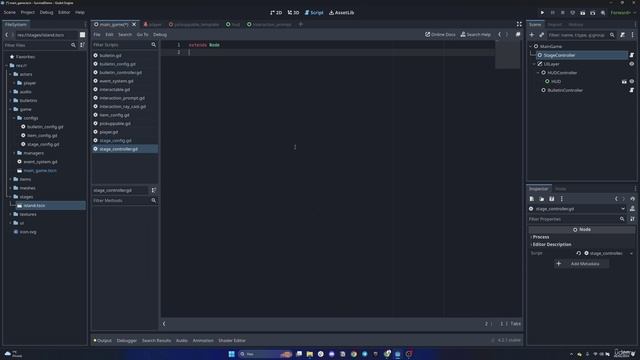Click FileSystem path back arrow
This screenshot has height=360, width=640.
coord(7,35)
